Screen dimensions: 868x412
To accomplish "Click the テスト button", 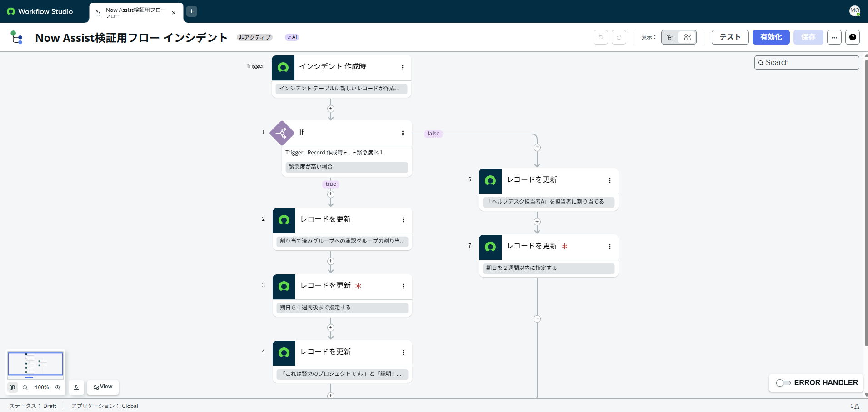I will pyautogui.click(x=730, y=37).
